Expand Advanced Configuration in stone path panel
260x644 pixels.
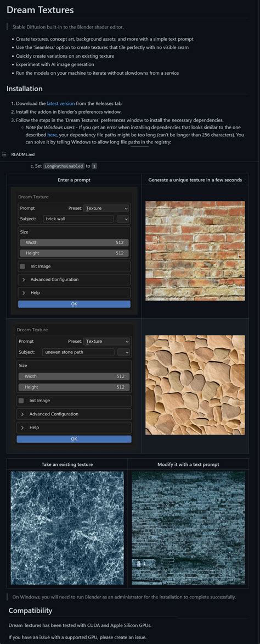click(x=74, y=414)
